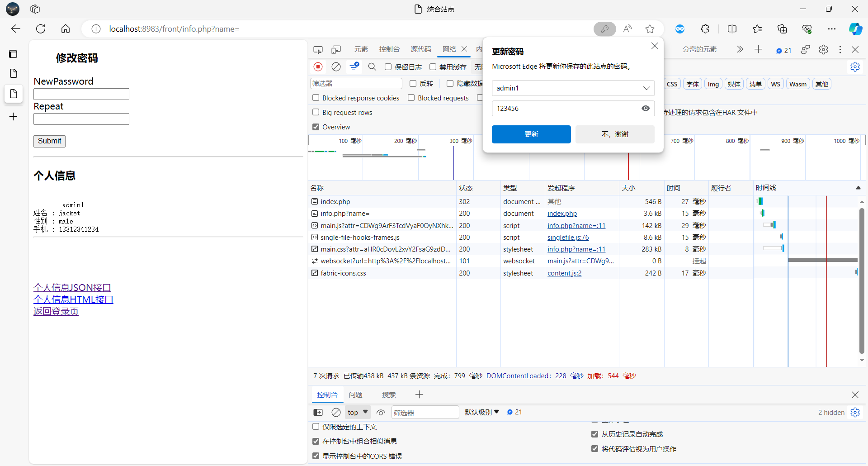Uncheck the Overview checkbox

pos(316,127)
